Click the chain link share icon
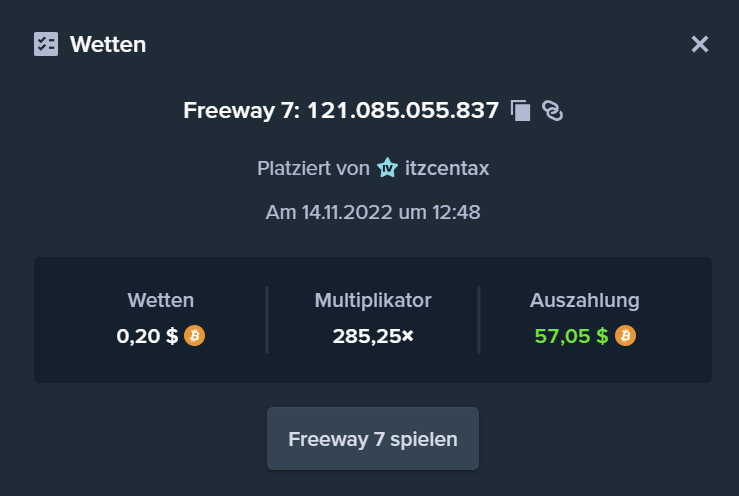Image resolution: width=739 pixels, height=496 pixels. [x=552, y=111]
